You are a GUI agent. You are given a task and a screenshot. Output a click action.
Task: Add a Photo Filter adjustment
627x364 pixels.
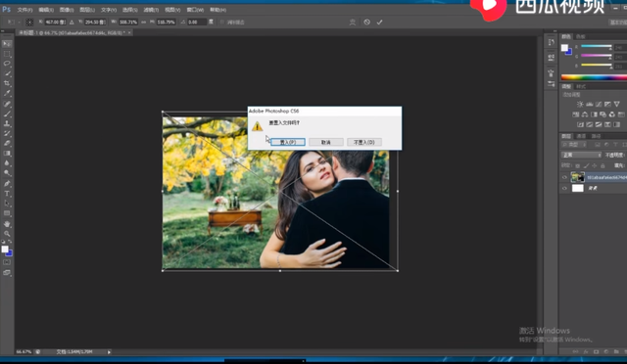(603, 114)
